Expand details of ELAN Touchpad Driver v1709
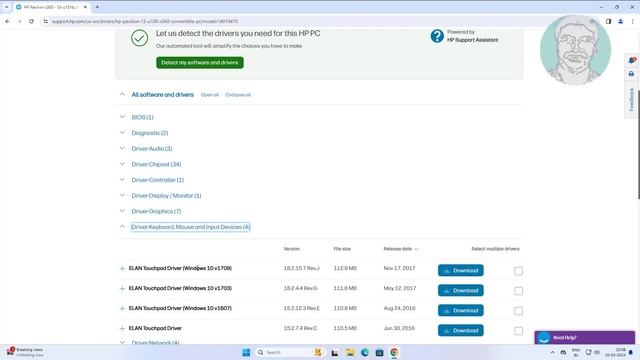Viewport: 640px width, 360px height. coord(122,269)
